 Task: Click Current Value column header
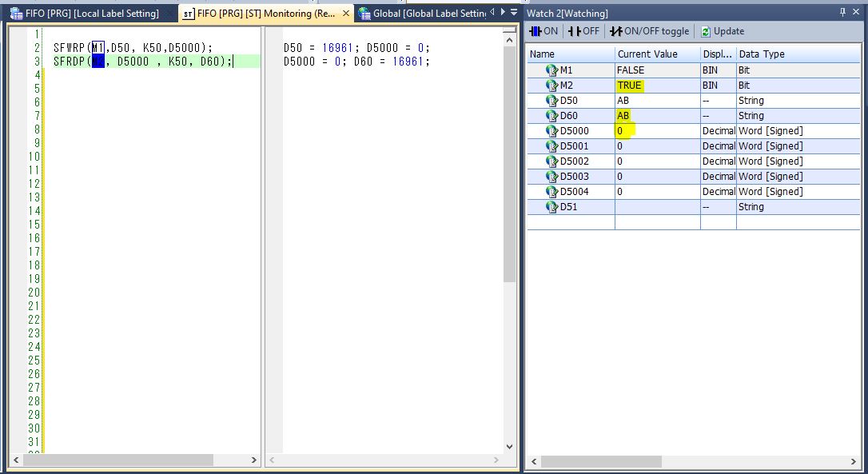[657, 54]
